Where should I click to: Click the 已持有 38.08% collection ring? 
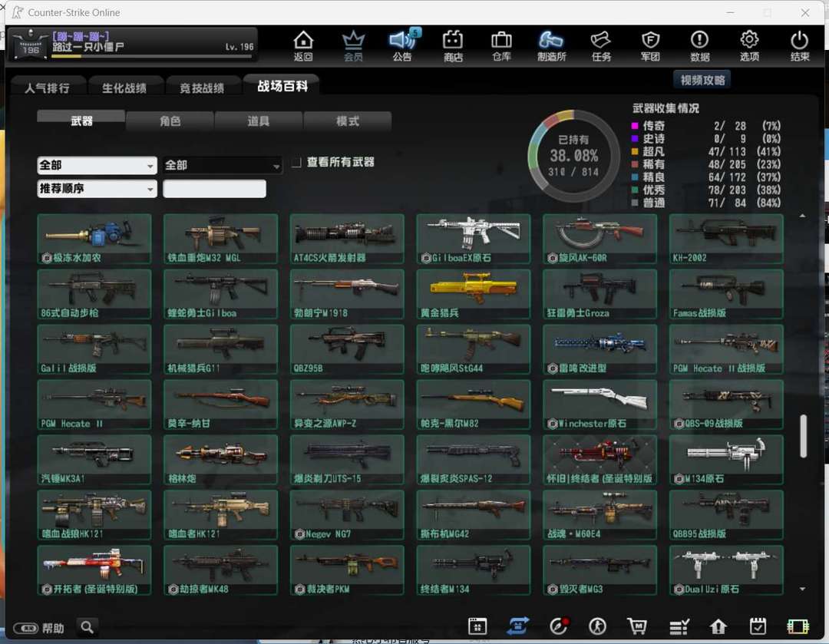pyautogui.click(x=573, y=156)
